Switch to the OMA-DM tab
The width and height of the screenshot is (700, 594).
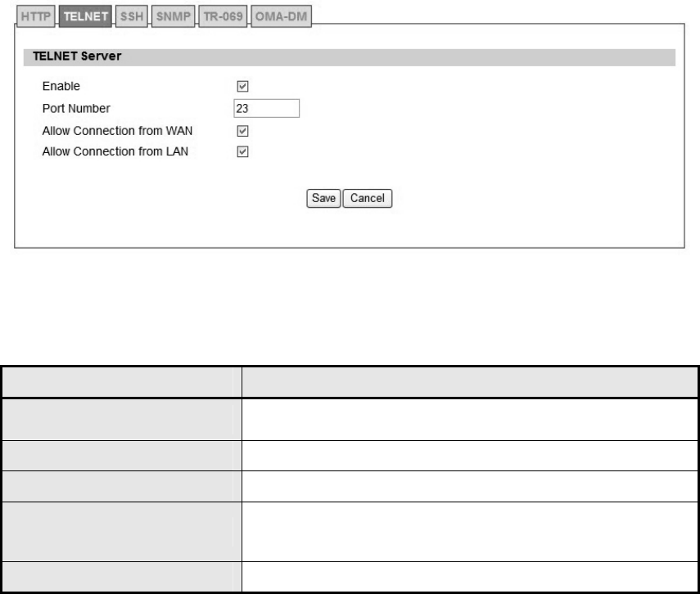point(282,16)
